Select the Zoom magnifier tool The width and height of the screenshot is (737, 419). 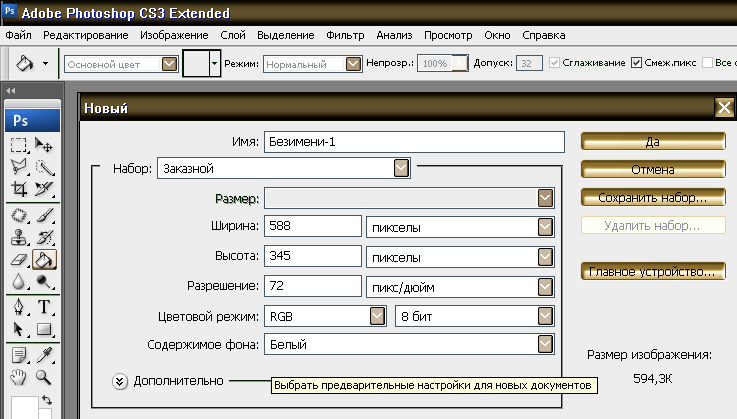click(44, 377)
